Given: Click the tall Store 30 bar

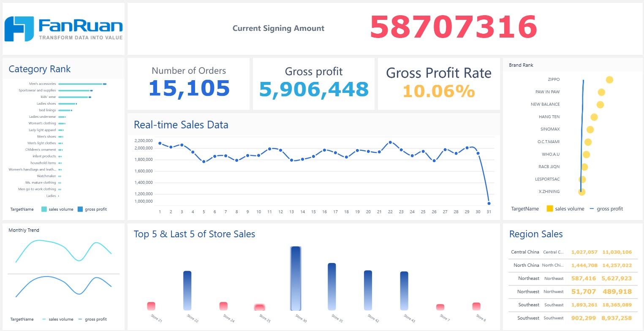Looking at the screenshot, I should tap(296, 279).
